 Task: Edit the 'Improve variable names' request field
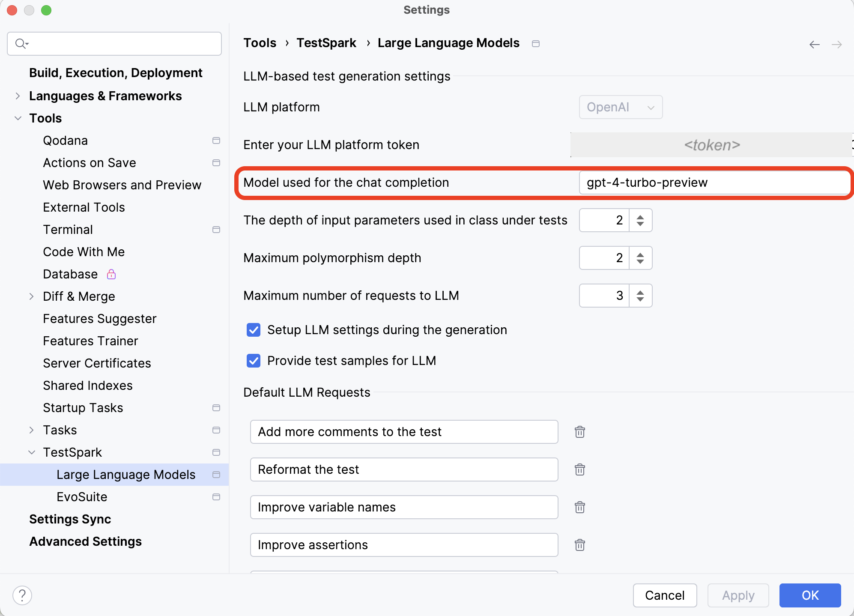(404, 507)
